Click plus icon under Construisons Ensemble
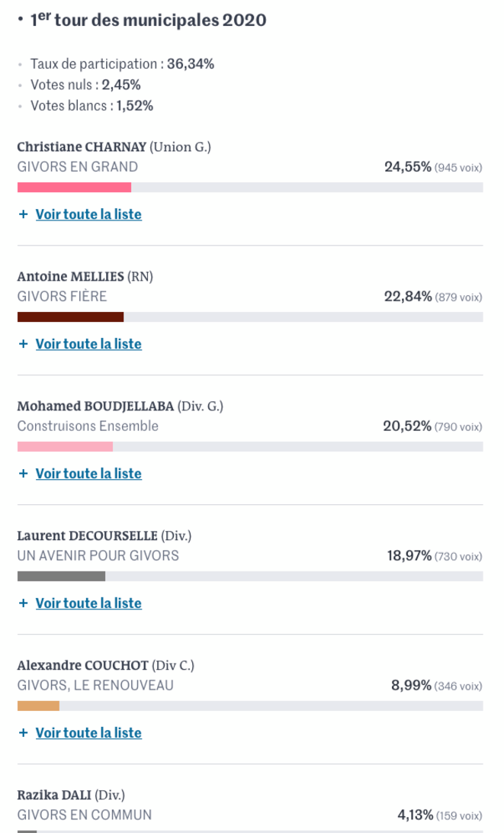The width and height of the screenshot is (504, 833). pos(23,474)
